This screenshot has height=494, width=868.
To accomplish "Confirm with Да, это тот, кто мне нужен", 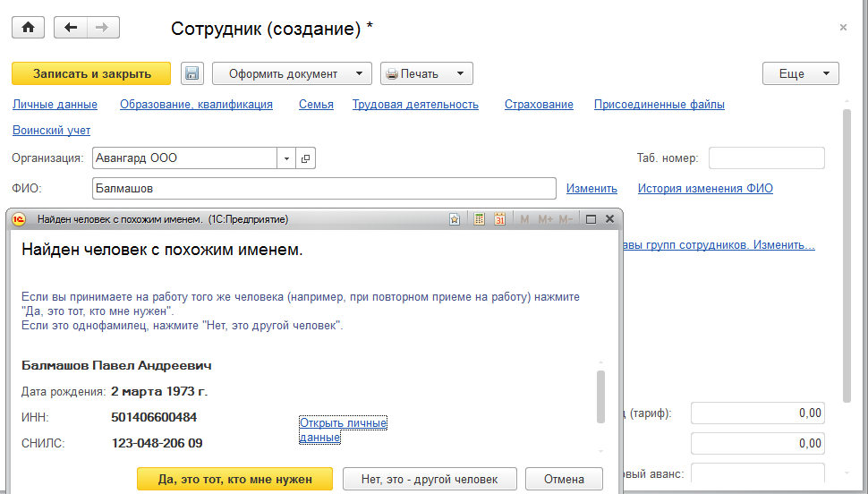I will point(234,479).
